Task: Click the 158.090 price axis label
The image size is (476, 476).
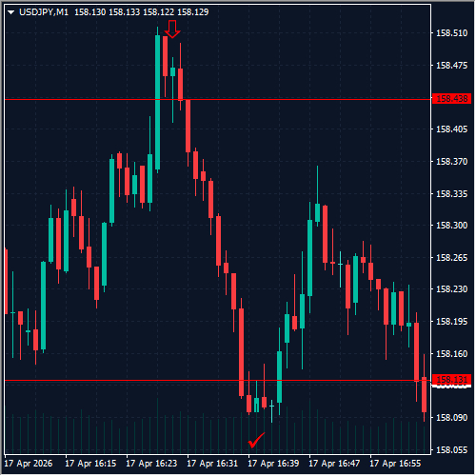Action: click(x=451, y=418)
